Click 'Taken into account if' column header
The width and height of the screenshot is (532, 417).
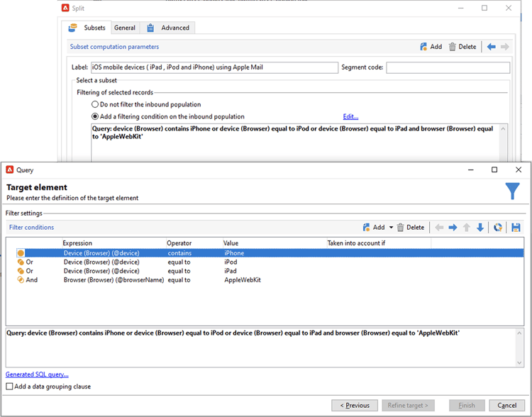[x=356, y=243]
